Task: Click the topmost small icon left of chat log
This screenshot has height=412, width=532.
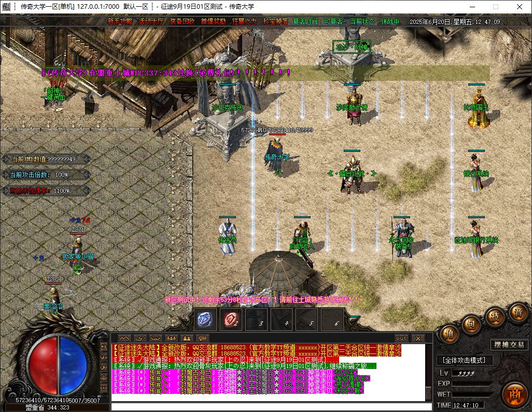Action: (104, 347)
